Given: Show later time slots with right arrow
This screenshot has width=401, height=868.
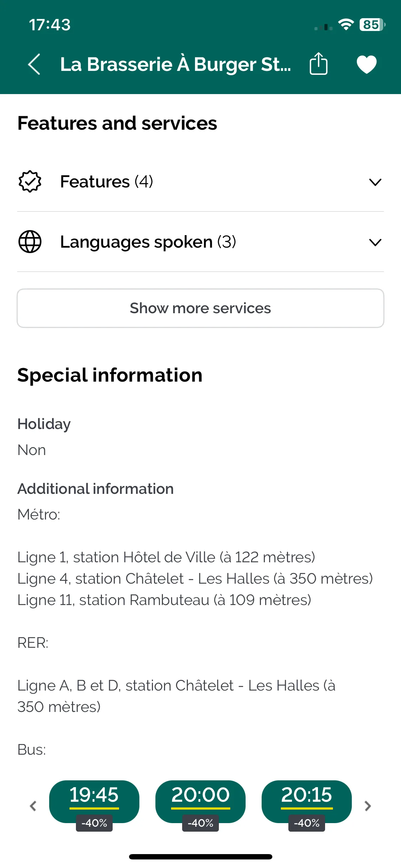Looking at the screenshot, I should pyautogui.click(x=368, y=806).
